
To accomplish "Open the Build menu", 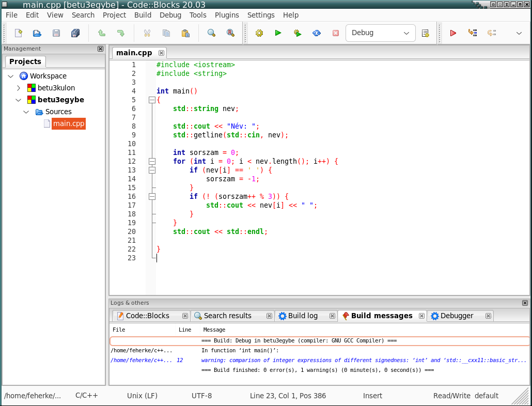I will point(143,15).
